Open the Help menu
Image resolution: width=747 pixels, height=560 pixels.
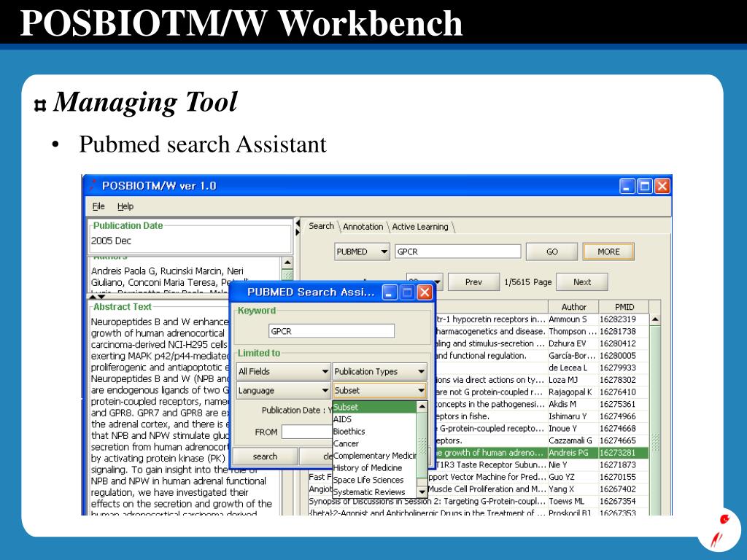[x=125, y=206]
